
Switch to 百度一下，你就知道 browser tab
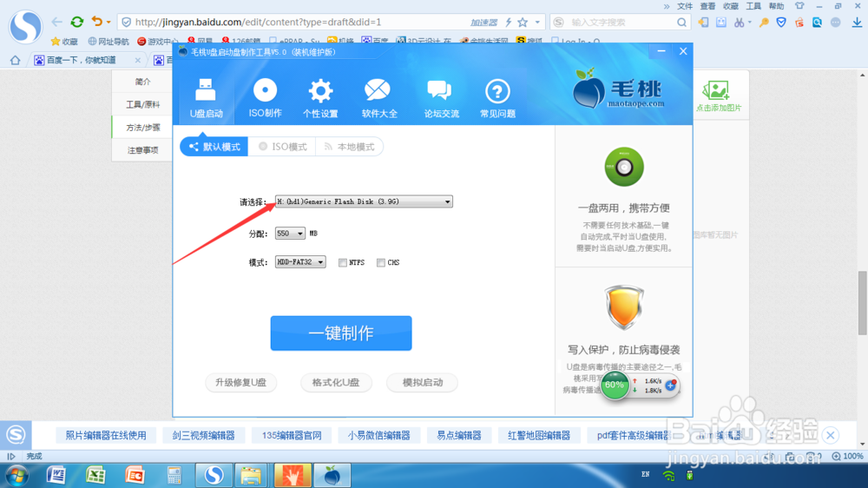click(x=82, y=60)
